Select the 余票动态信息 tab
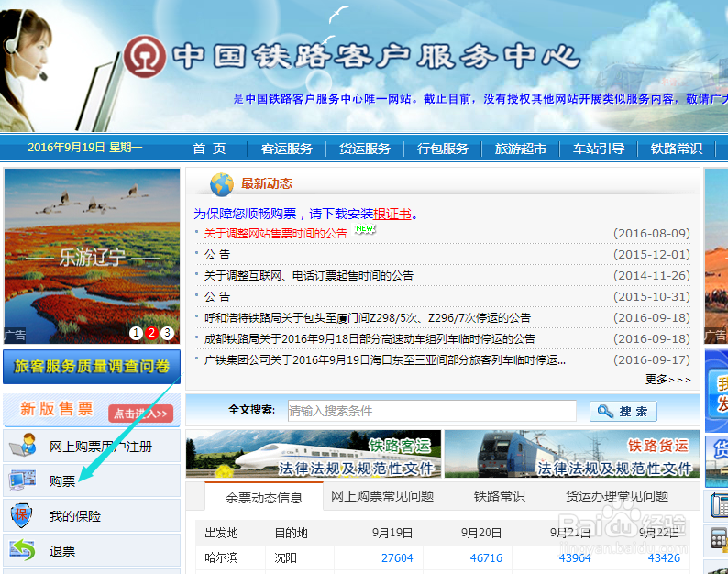The height and width of the screenshot is (574, 728). pyautogui.click(x=264, y=497)
